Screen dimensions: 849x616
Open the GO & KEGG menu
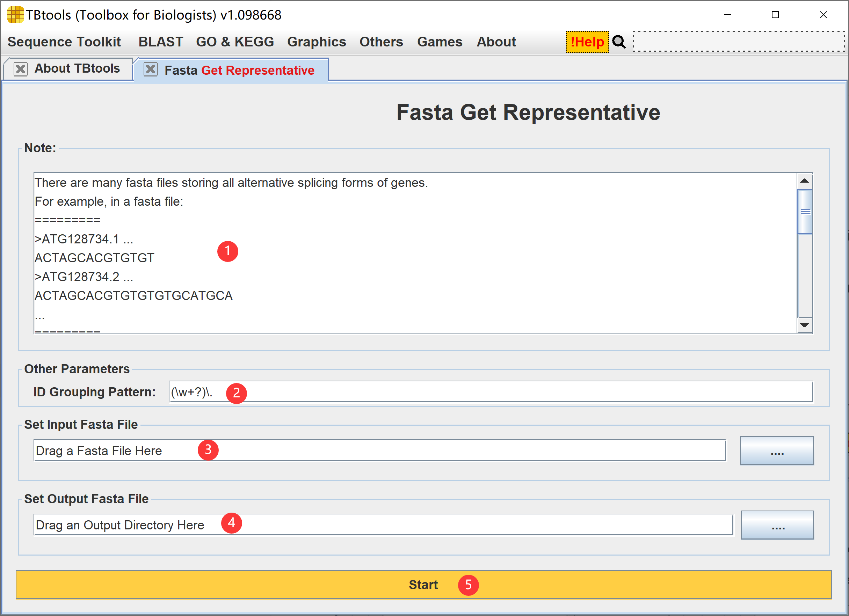pos(235,42)
